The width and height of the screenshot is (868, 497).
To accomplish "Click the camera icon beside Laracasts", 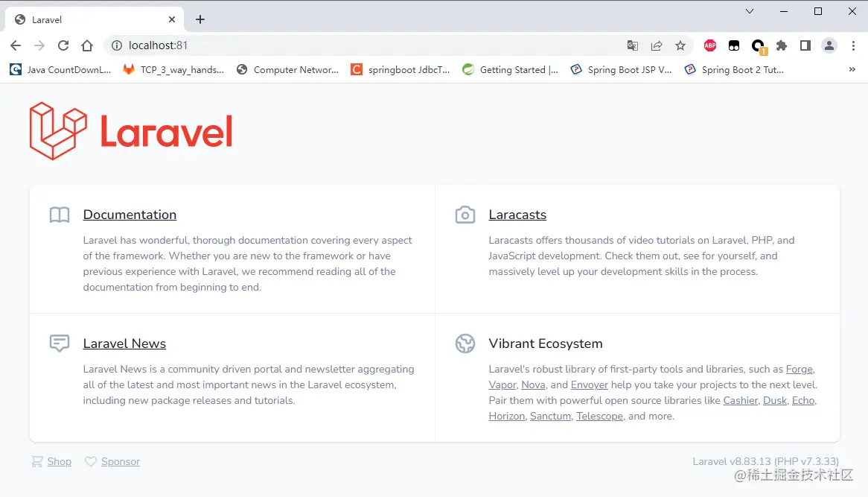I will (x=465, y=215).
